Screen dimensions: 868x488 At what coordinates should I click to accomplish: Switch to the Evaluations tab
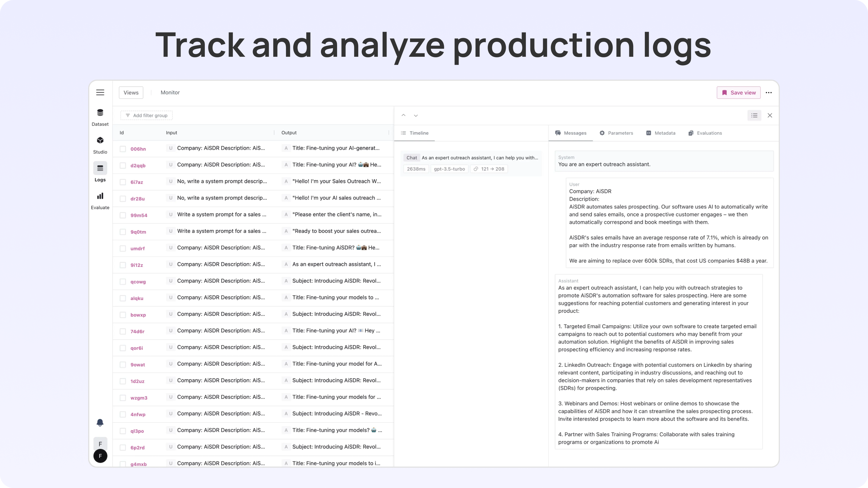point(705,133)
